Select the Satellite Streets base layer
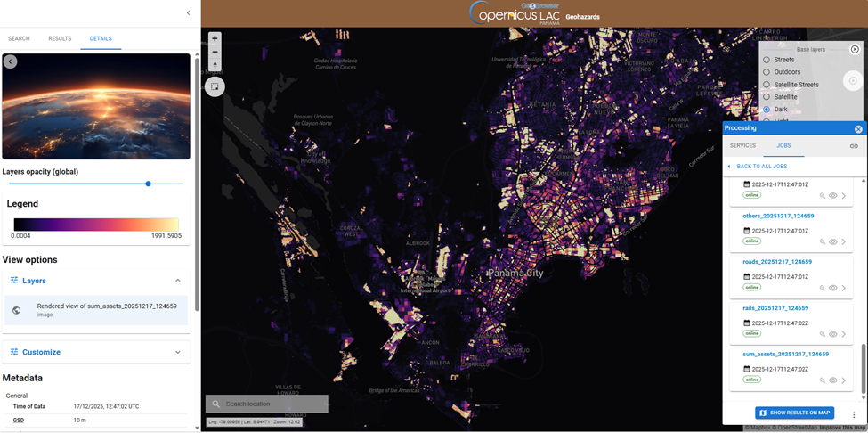 click(767, 85)
